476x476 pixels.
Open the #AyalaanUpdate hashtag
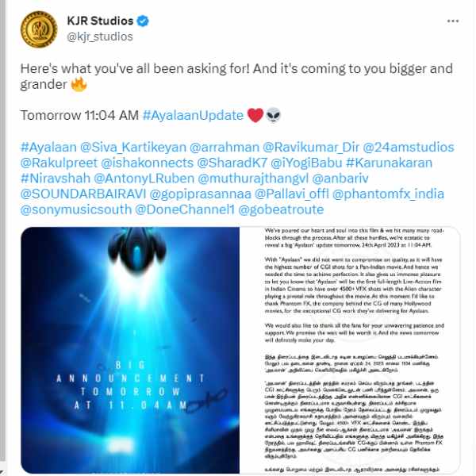[x=193, y=115]
